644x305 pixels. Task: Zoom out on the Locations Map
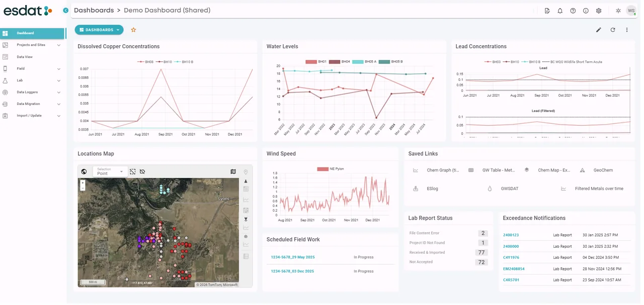[83, 188]
